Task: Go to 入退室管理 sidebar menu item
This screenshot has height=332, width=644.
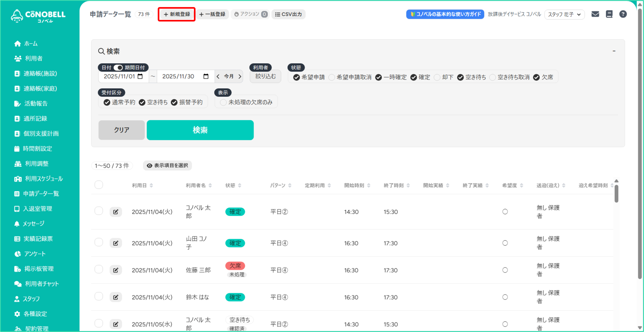Action: point(37,209)
